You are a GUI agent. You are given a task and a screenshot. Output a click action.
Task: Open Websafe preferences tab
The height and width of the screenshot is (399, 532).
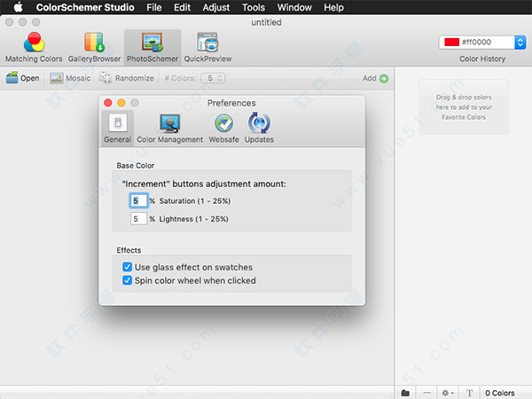point(223,129)
